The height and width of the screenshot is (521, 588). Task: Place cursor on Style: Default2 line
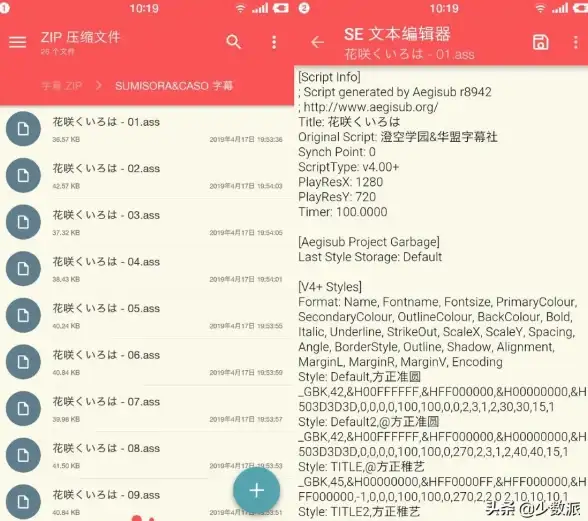[369, 422]
